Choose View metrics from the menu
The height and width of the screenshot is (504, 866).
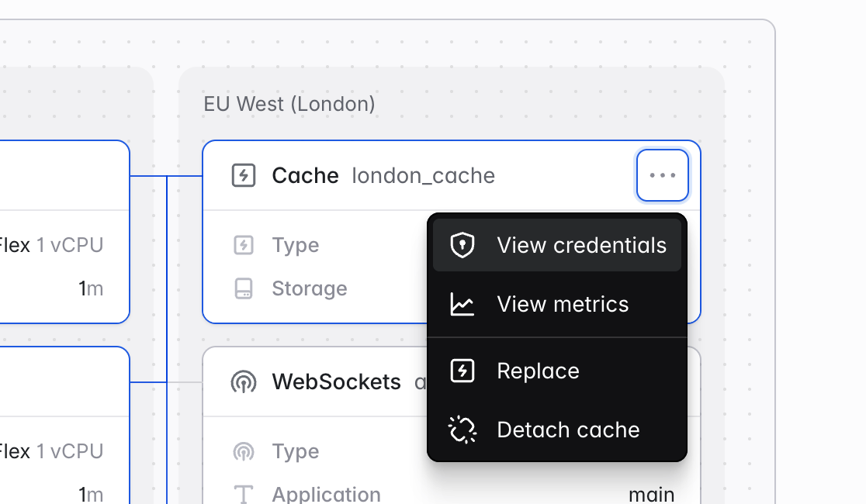pos(556,304)
